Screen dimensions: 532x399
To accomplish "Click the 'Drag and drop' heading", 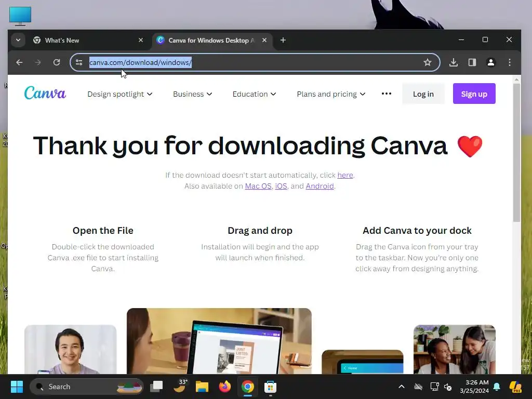I will 260,230.
